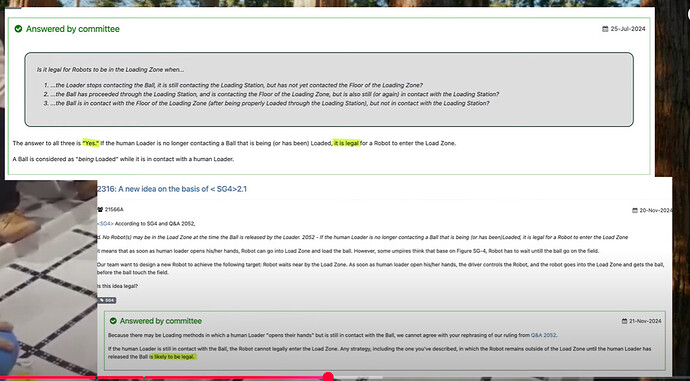The height and width of the screenshot is (381, 690).
Task: Click the quoted question box about Loading Zone
Action: [329, 90]
